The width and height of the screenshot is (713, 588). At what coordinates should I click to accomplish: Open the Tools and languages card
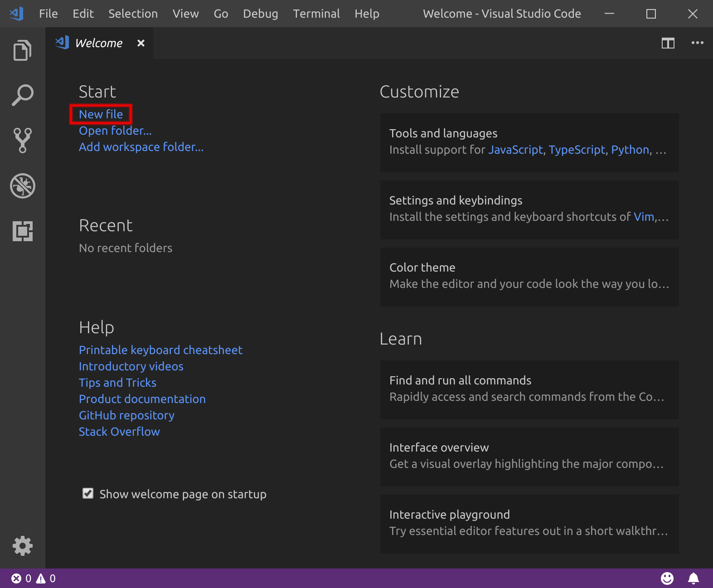[x=529, y=142]
